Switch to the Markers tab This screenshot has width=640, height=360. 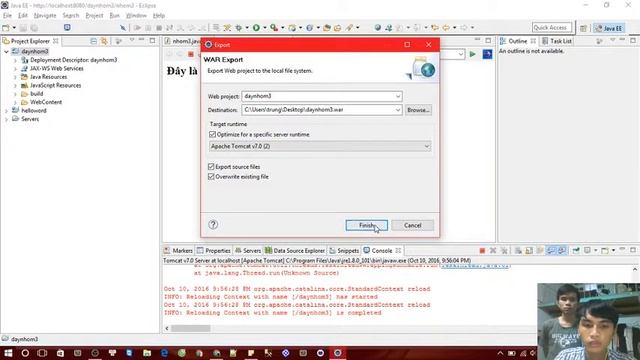(178, 251)
